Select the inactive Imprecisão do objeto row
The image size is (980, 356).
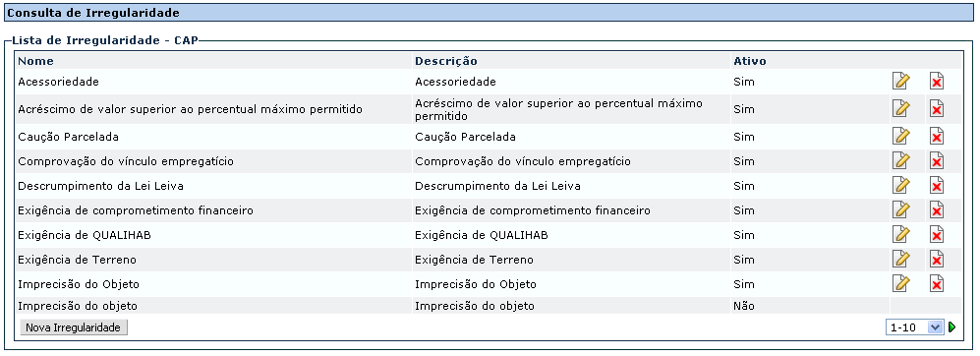pos(489,306)
